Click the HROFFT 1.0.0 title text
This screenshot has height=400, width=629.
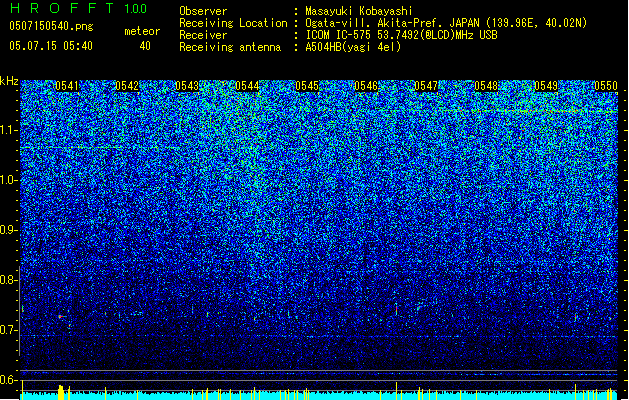coord(79,8)
